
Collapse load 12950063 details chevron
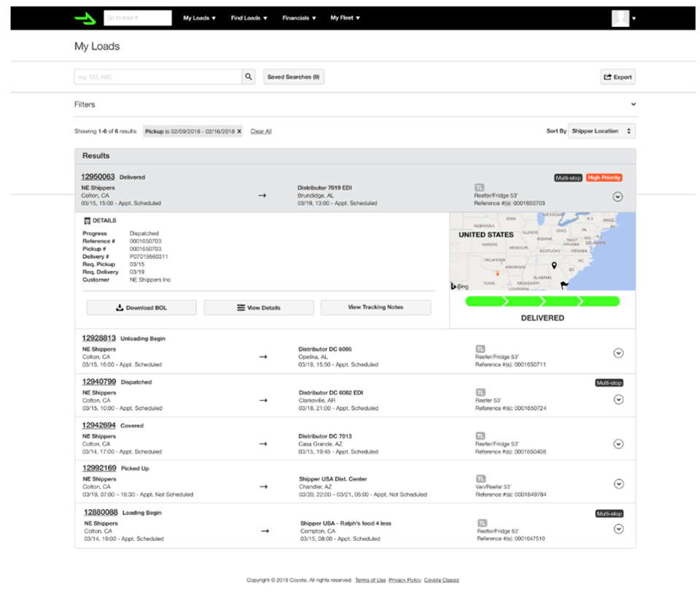coord(618,196)
